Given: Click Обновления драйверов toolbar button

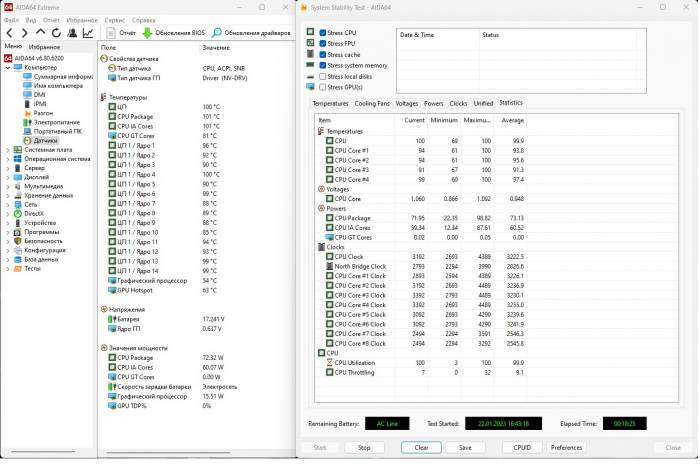Looking at the screenshot, I should pyautogui.click(x=251, y=33).
